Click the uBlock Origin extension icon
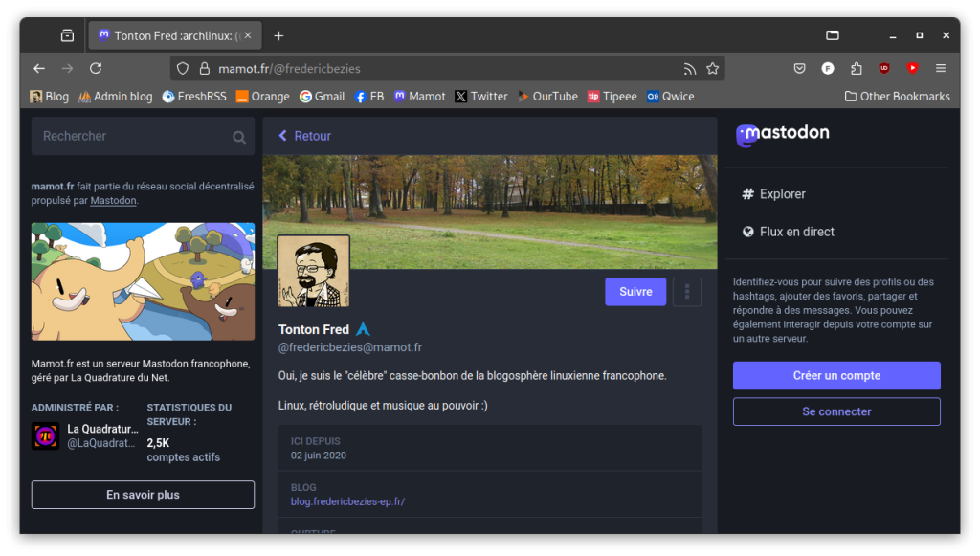This screenshot has width=980, height=556. click(x=883, y=69)
